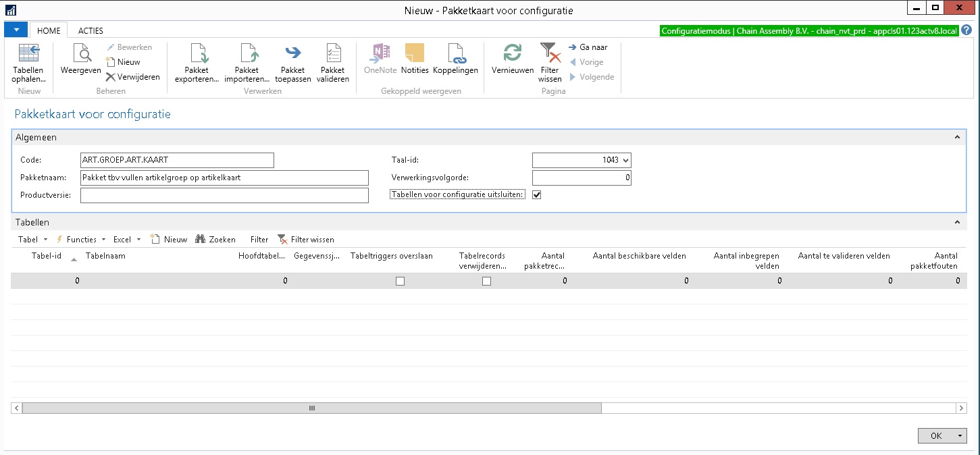Collapse the Tabellen section
The height and width of the screenshot is (455, 980).
[957, 222]
